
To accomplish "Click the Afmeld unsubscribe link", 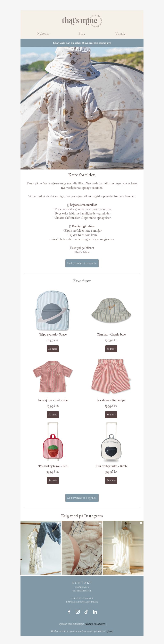I will [110, 631].
